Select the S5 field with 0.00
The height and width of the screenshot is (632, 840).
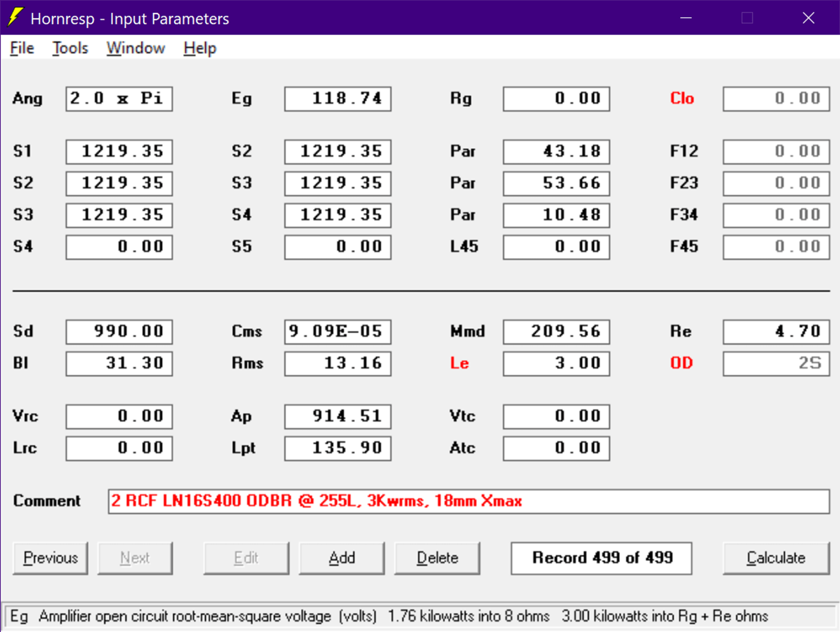pyautogui.click(x=338, y=247)
